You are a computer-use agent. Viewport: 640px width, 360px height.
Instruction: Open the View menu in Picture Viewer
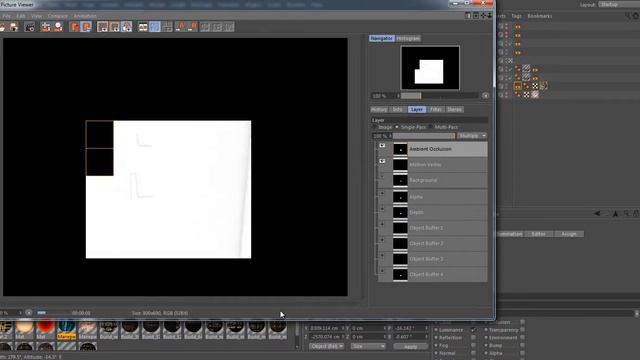point(36,16)
